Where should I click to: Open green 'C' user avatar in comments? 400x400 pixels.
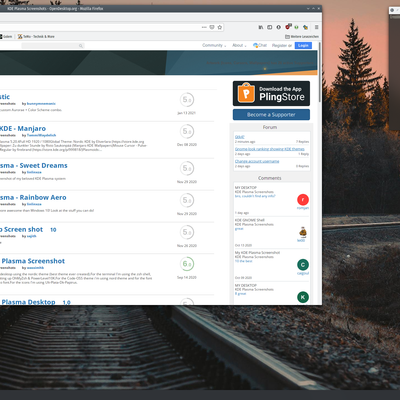pos(303,265)
